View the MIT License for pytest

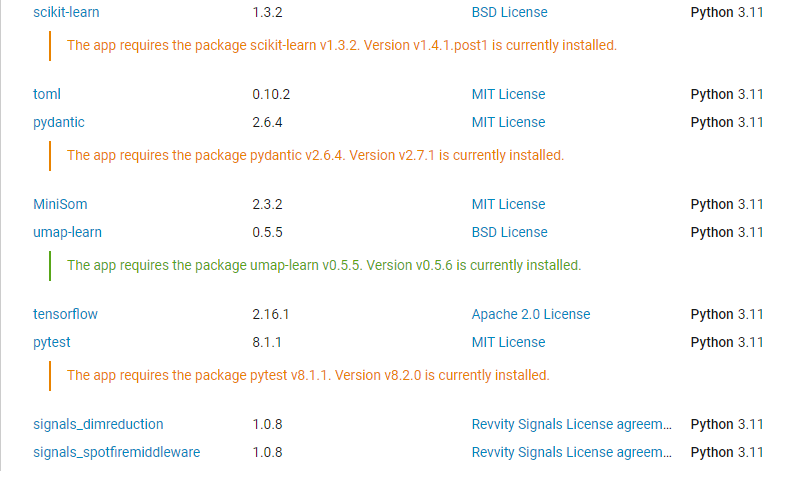[508, 342]
